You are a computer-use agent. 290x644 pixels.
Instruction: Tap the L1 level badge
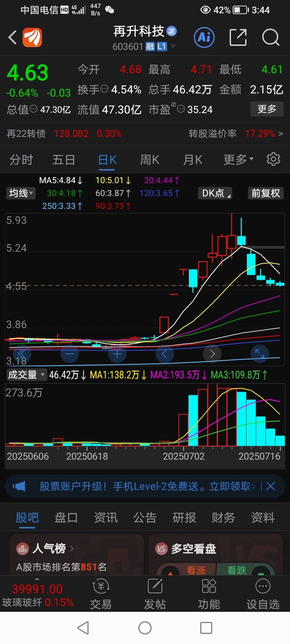point(162,47)
